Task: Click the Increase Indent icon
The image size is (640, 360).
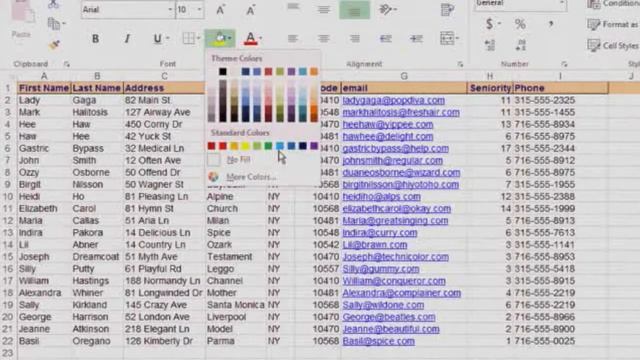Action: point(416,39)
